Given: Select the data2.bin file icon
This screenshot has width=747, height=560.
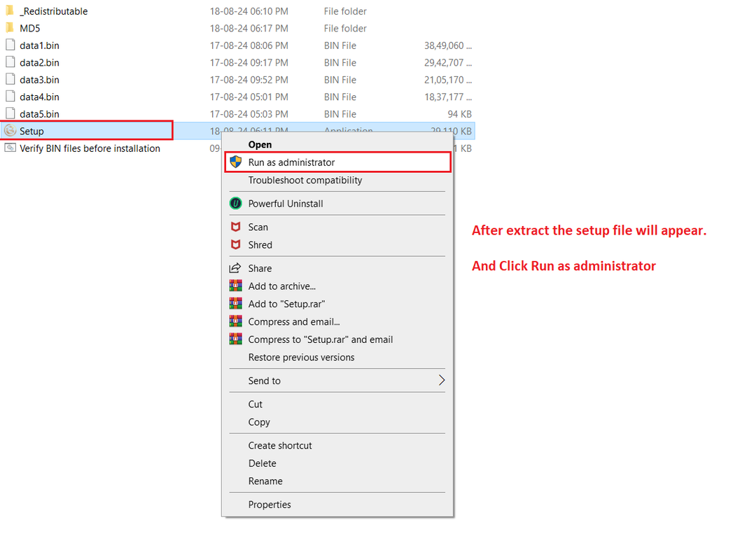Looking at the screenshot, I should pos(10,62).
